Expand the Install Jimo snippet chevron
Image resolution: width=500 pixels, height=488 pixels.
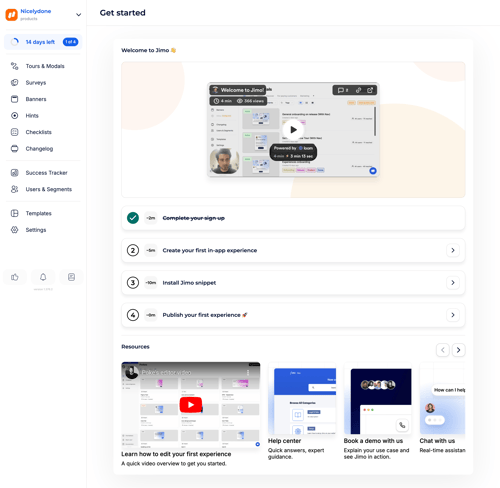(x=453, y=283)
